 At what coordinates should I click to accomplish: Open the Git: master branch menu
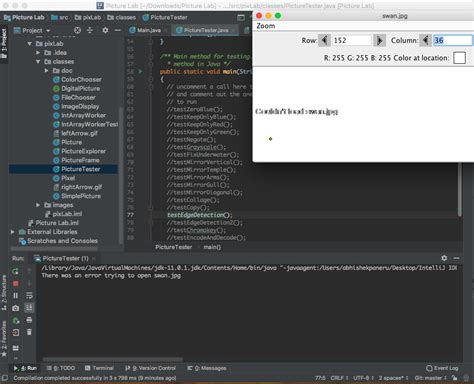click(430, 378)
